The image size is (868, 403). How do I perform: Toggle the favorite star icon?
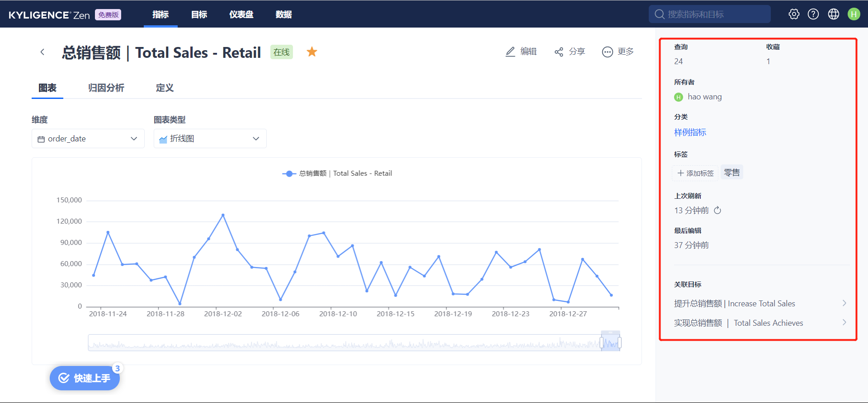click(x=312, y=52)
